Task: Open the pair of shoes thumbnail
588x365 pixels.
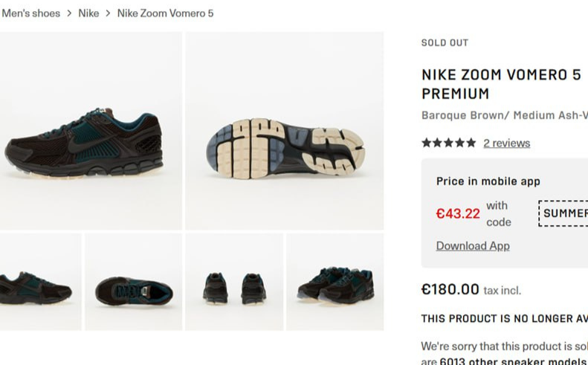Action: click(x=335, y=282)
